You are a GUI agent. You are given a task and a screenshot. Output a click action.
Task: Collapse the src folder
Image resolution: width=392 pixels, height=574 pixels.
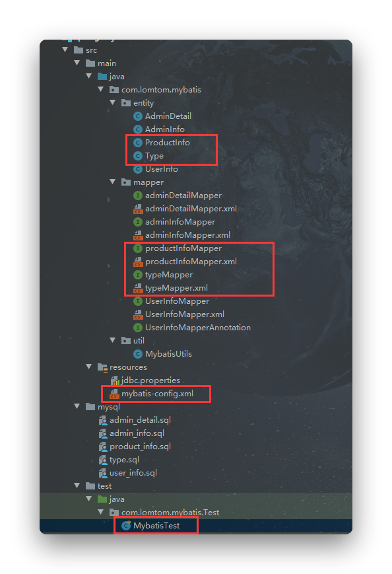pyautogui.click(x=65, y=50)
